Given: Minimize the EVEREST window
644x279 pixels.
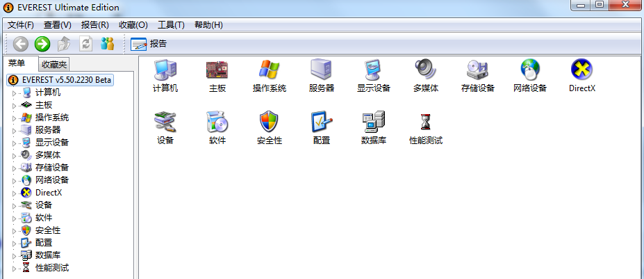Looking at the screenshot, I should (580, 5).
